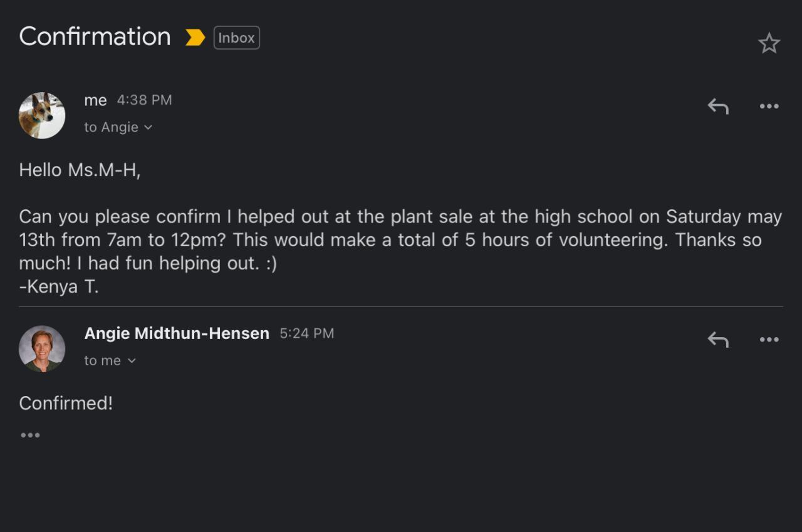Open more options for Angie's message
The image size is (802, 532).
pos(769,340)
